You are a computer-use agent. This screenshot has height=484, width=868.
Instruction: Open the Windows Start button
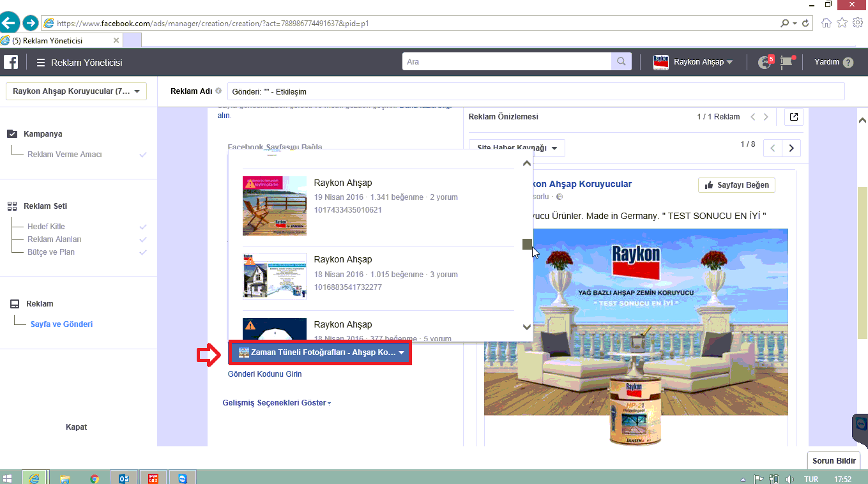pyautogui.click(x=8, y=478)
